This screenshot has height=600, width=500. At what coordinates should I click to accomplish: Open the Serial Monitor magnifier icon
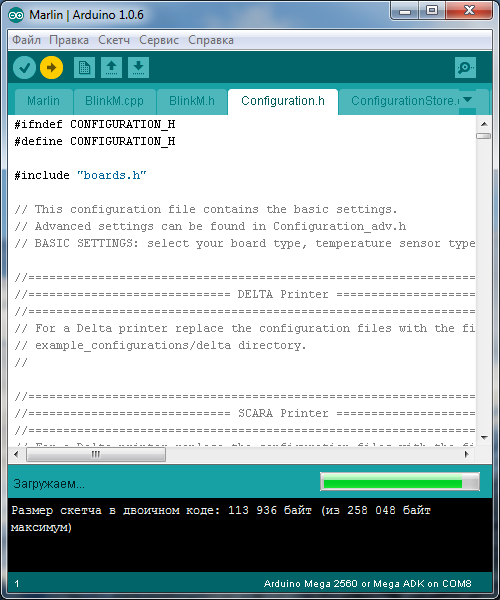(465, 68)
